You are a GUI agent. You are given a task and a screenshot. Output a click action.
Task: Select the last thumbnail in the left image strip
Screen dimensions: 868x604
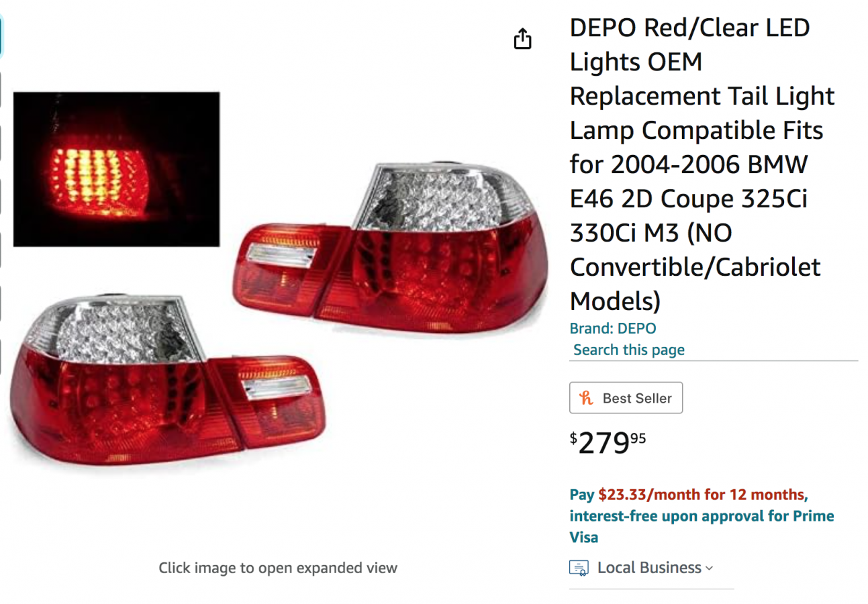click(1, 357)
